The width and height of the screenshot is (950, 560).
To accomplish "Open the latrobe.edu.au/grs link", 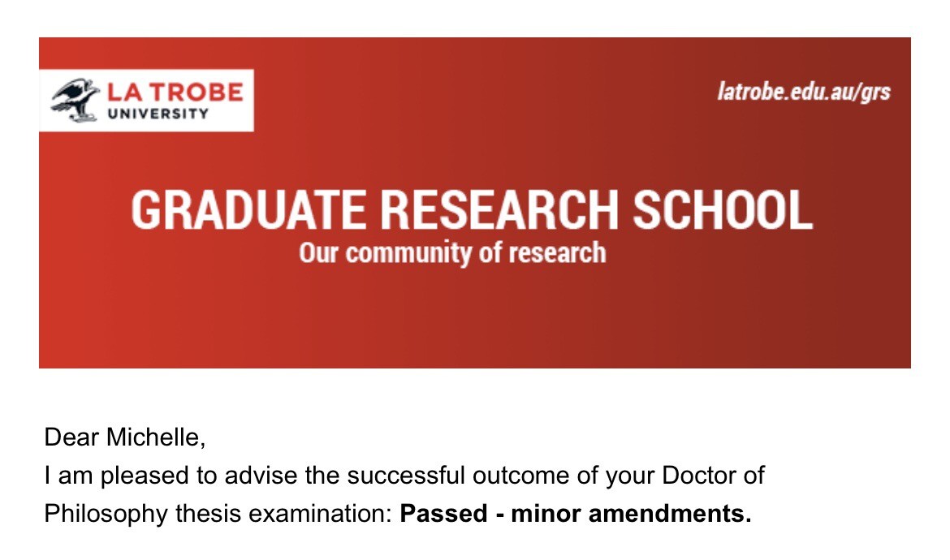I will pyautogui.click(x=804, y=92).
